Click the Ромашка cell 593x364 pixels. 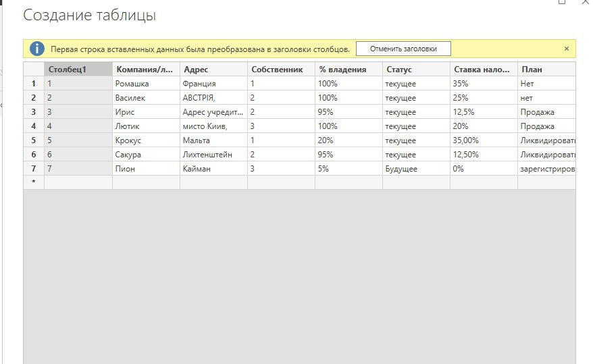[x=146, y=84]
